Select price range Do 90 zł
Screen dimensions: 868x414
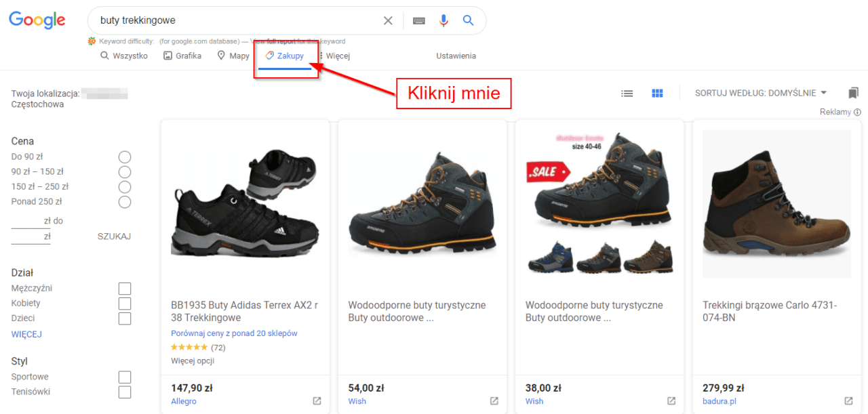click(125, 157)
